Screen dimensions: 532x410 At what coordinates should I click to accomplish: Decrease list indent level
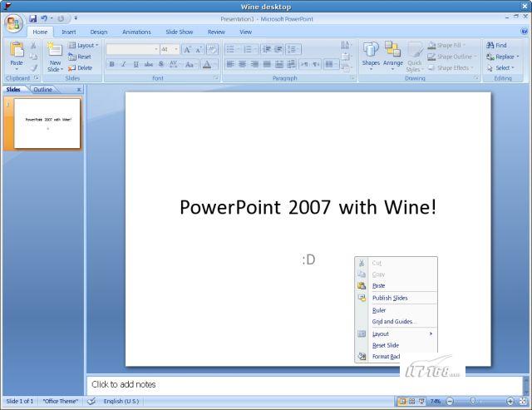pyautogui.click(x=267, y=50)
